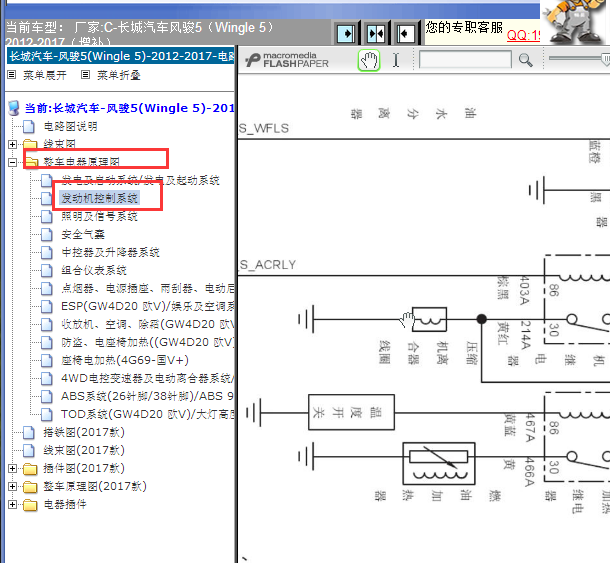Click the 长城汽车-风骏5 panel title bar
Screen dimensions: 610x563
tap(121, 56)
